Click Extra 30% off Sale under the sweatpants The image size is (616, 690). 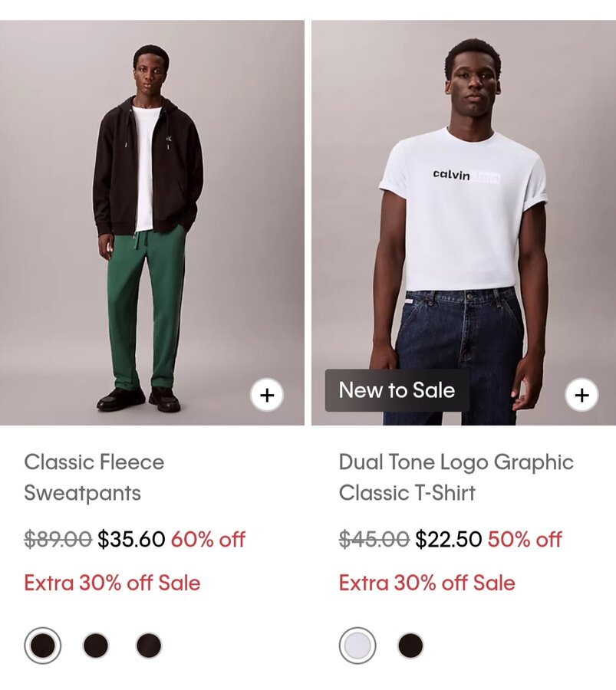(x=112, y=583)
